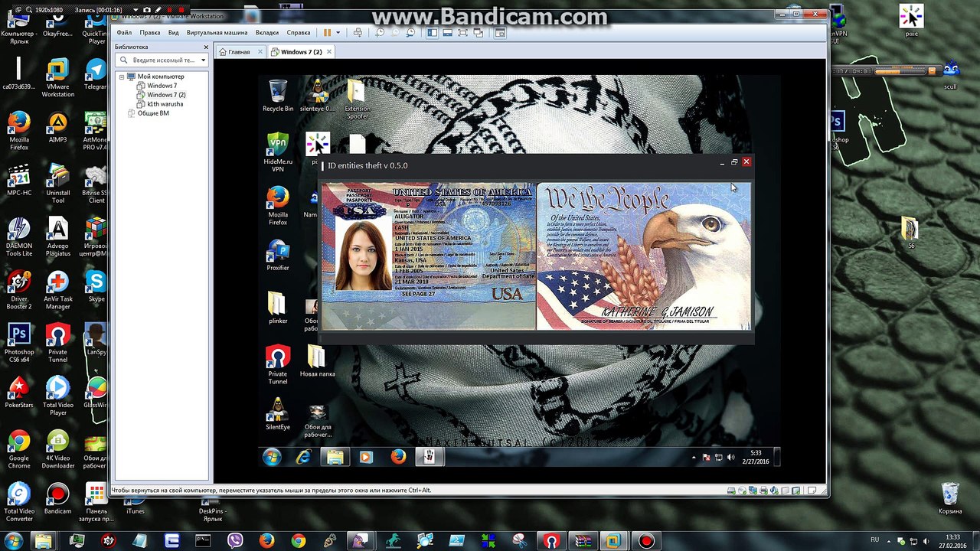Screen dimensions: 980x551
Task: Launch SilentEye on the guest desktop
Action: [278, 413]
